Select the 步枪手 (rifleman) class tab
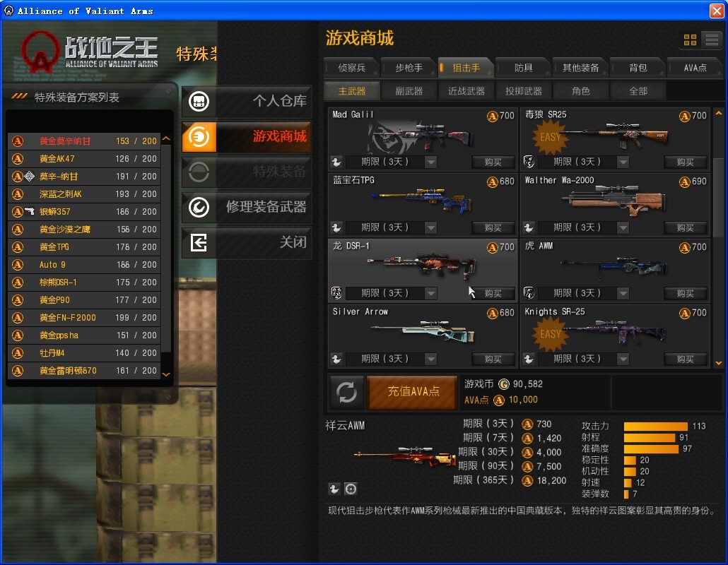Viewport: 728px width, 565px height. coord(409,68)
